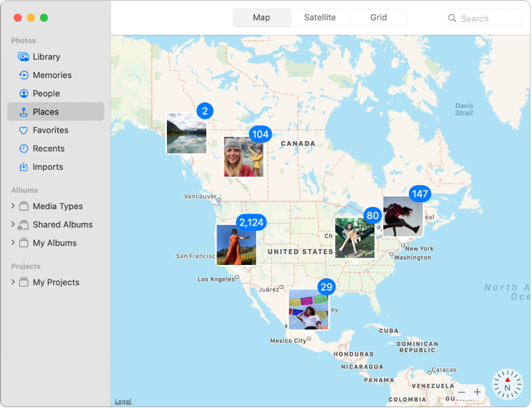Click the search magnifying glass

tap(452, 18)
